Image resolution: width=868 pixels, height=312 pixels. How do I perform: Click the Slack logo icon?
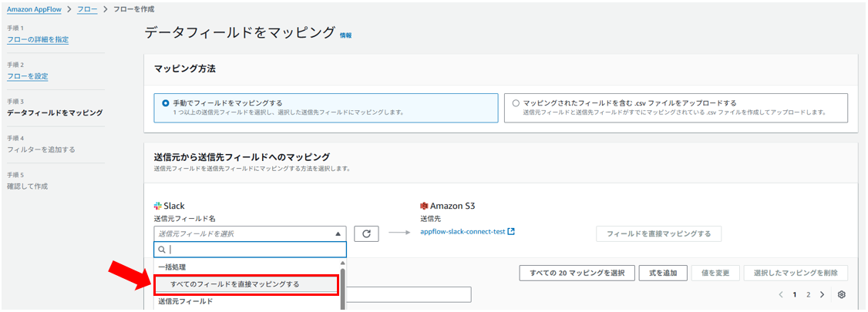click(158, 206)
